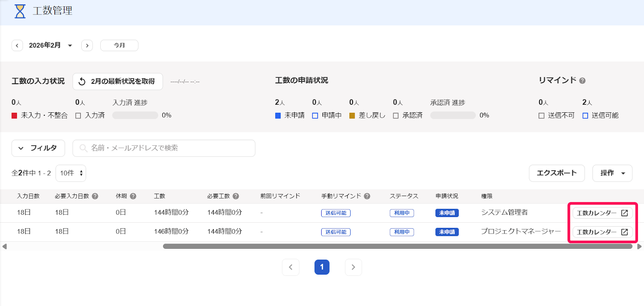Click the 入力済 進捗 progress bar

tap(135, 115)
